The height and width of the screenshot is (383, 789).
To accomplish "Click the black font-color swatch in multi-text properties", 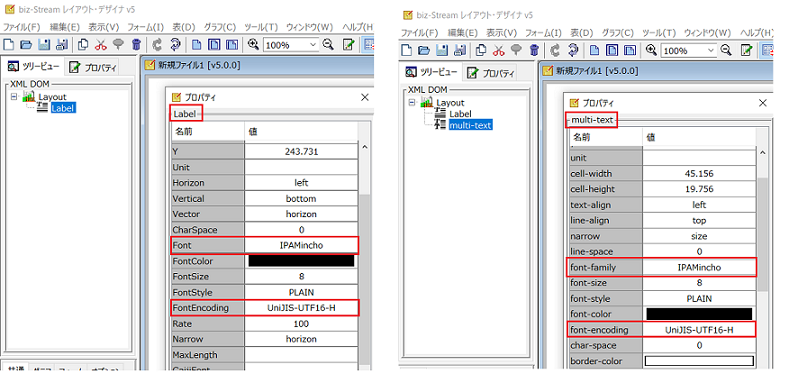I will 699,314.
